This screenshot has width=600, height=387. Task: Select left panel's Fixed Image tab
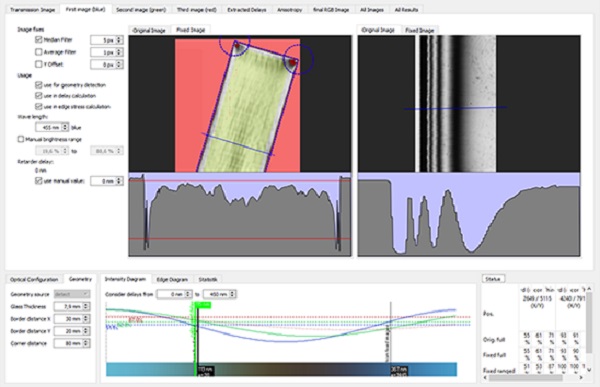191,30
